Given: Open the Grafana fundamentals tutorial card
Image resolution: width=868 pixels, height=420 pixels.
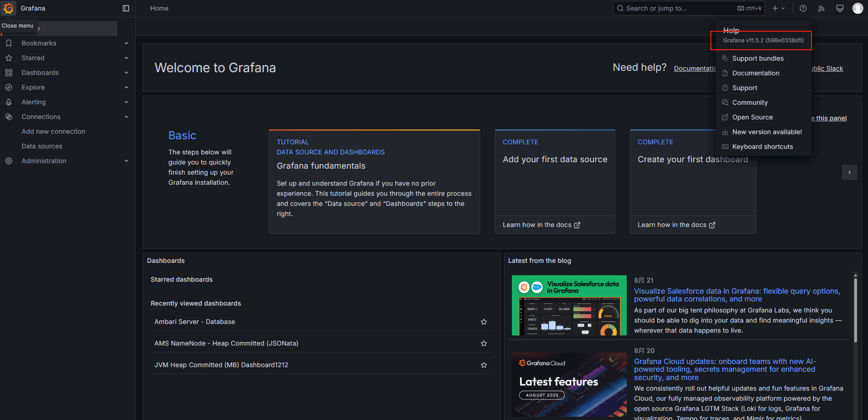Looking at the screenshot, I should (374, 182).
